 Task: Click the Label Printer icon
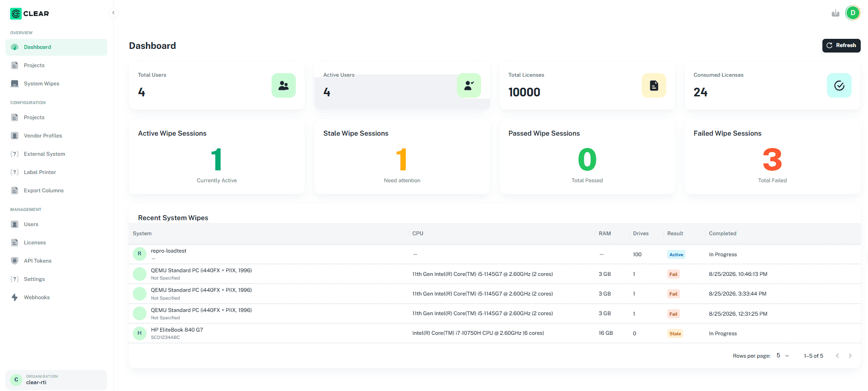(15, 172)
